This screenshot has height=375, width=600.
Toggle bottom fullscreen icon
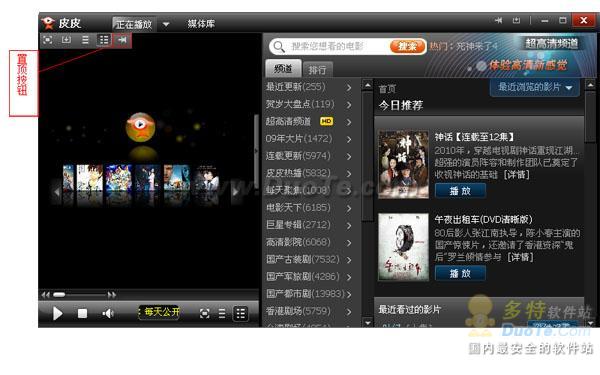point(205,314)
